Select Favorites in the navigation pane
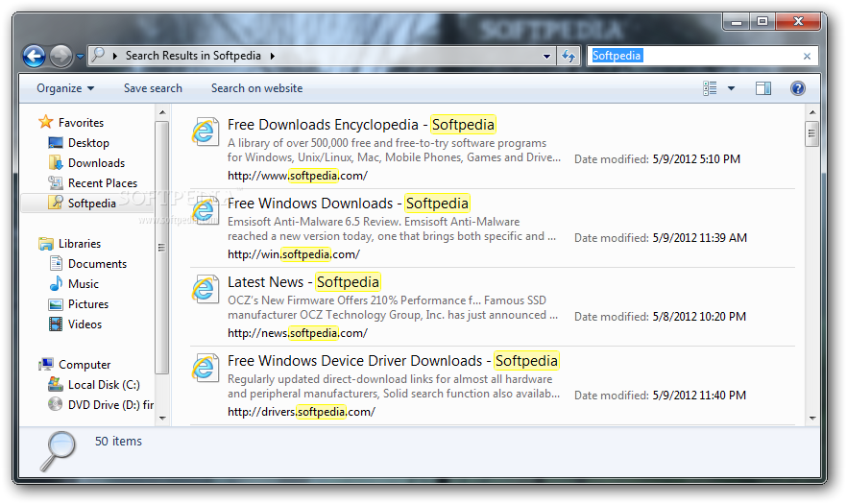This screenshot has height=504, width=847. 81,123
